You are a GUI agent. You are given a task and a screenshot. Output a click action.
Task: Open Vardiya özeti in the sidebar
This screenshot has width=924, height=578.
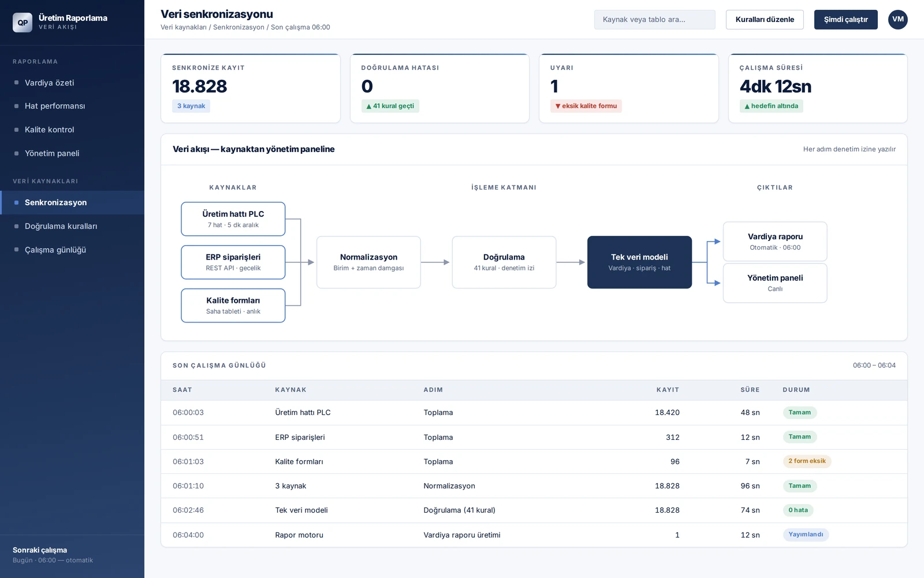tap(72, 83)
